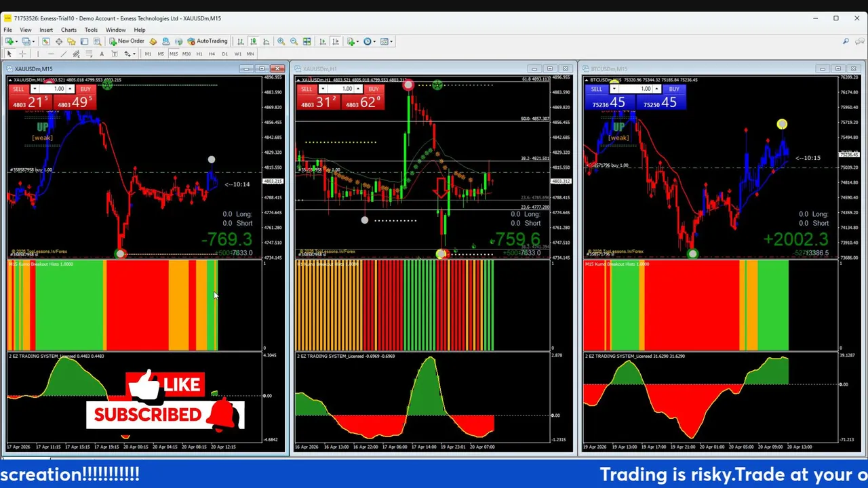
Task: Switch chart to bar chart style
Action: (x=240, y=41)
